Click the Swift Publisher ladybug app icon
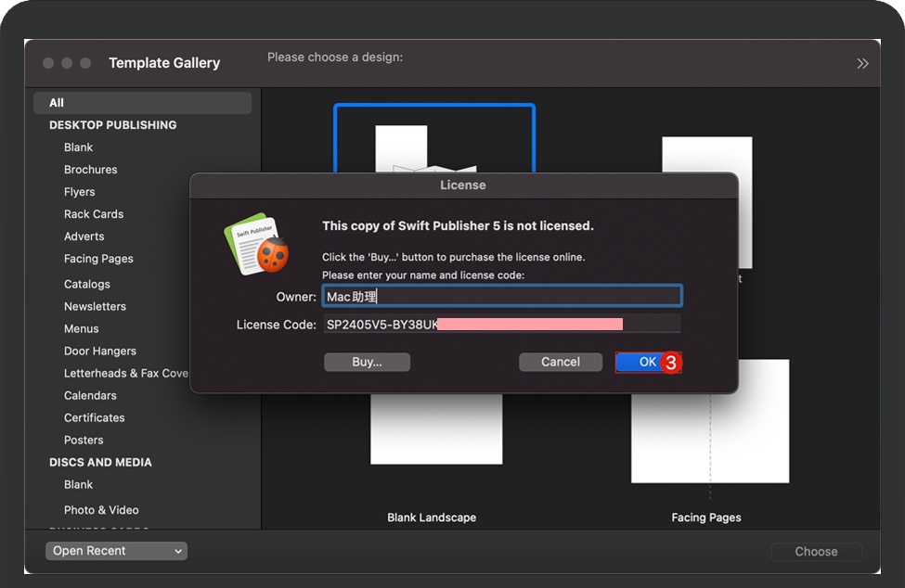905x588 pixels. (x=256, y=245)
